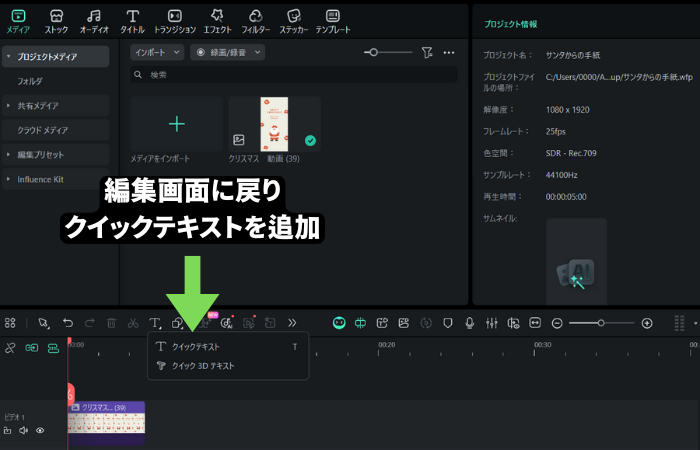Viewport: 700px width, 450px height.
Task: Select the フォルダ item in sidebar
Action: 30,81
